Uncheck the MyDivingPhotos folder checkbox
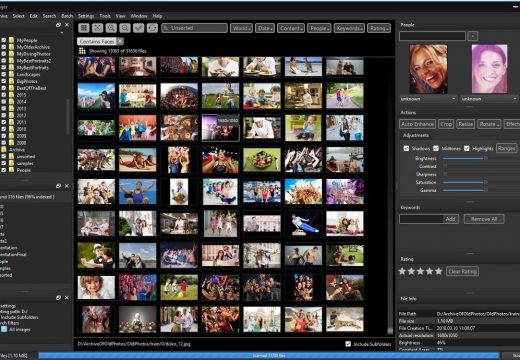This screenshot has width=520, height=360. (x=4, y=54)
